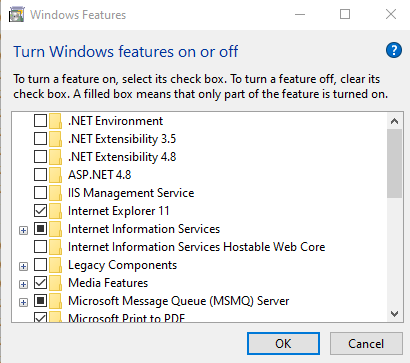Viewport: 410px width, 363px height.
Task: Click the folder icon beside Internet Explorer 11
Action: (x=55, y=211)
